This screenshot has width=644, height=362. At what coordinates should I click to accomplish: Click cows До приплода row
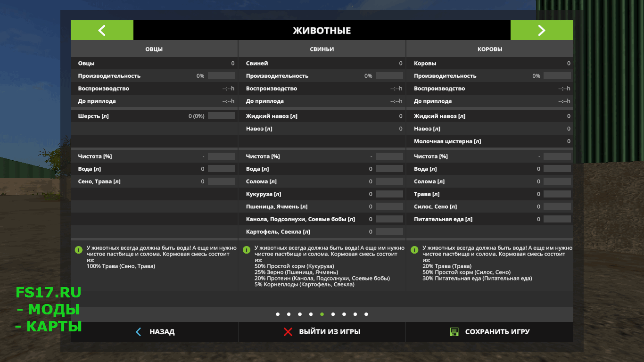tap(490, 101)
